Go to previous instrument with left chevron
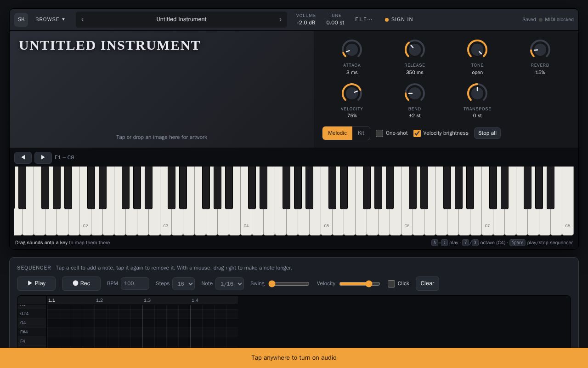Image resolution: width=588 pixels, height=368 pixels. pos(82,19)
